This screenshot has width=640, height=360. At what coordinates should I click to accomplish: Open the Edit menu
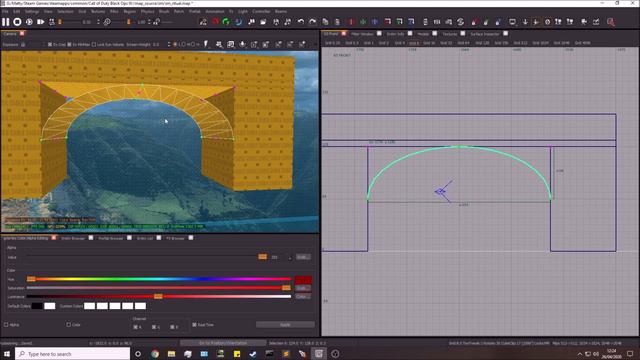click(x=16, y=11)
